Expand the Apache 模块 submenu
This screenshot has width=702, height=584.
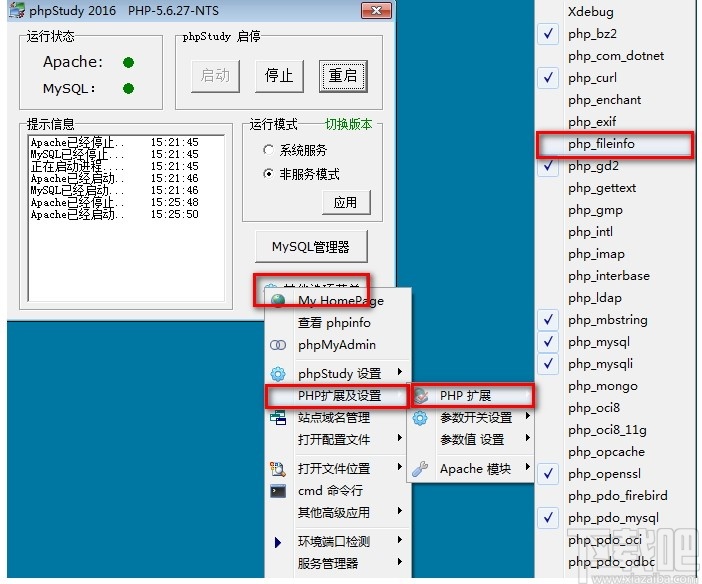click(x=471, y=469)
